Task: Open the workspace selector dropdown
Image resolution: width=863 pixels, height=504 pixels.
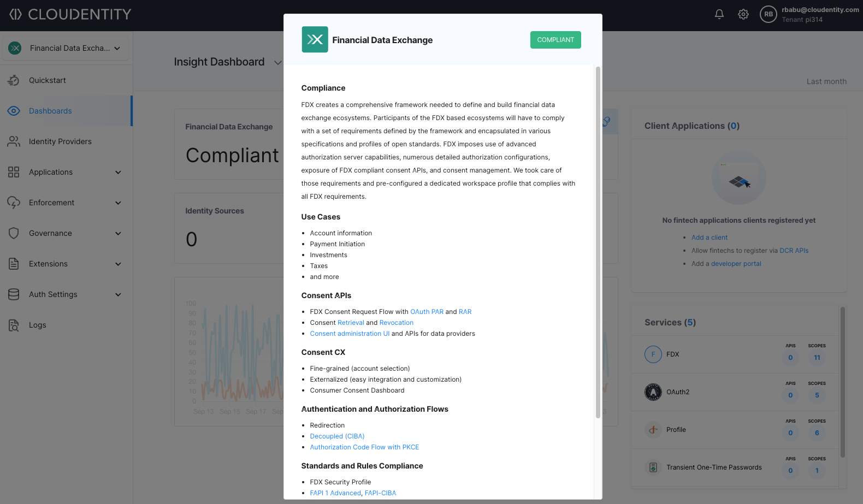Action: pos(66,48)
